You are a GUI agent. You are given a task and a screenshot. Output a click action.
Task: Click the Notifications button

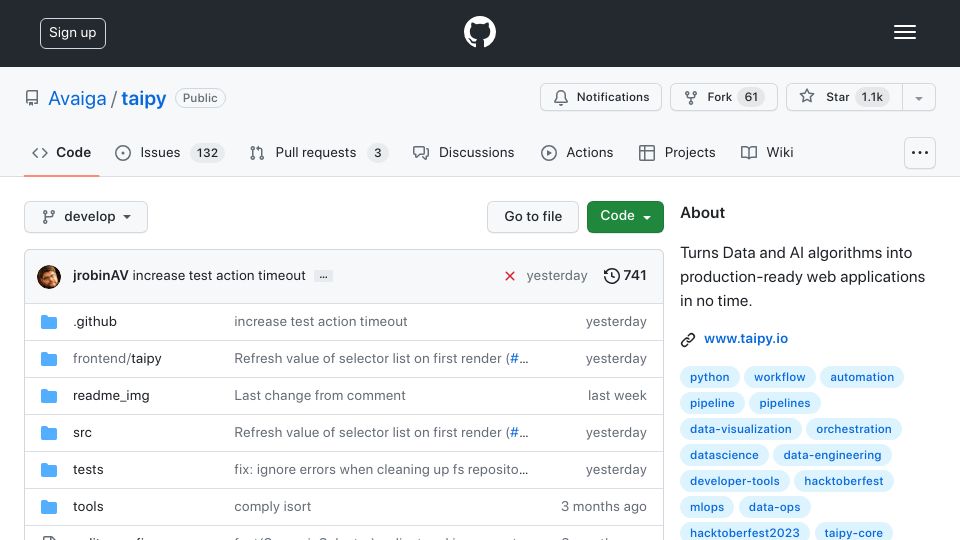point(601,97)
